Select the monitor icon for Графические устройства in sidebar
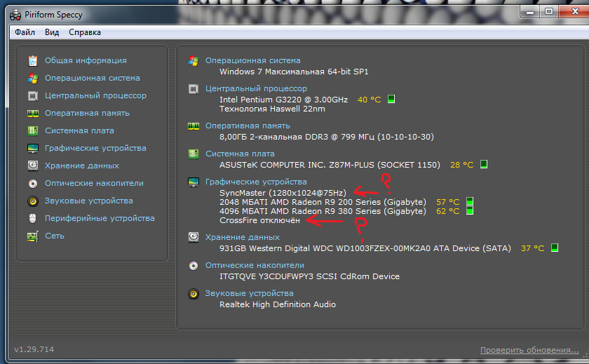The height and width of the screenshot is (364, 589). pos(32,149)
